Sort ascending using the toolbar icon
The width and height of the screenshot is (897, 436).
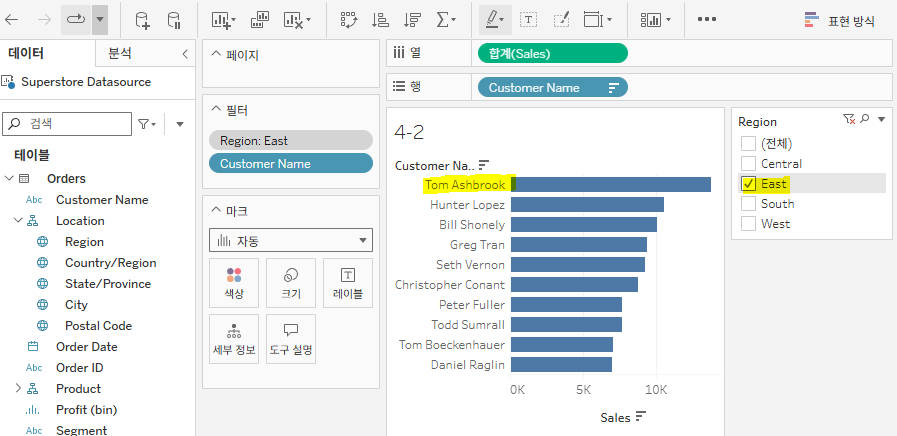pyautogui.click(x=380, y=20)
